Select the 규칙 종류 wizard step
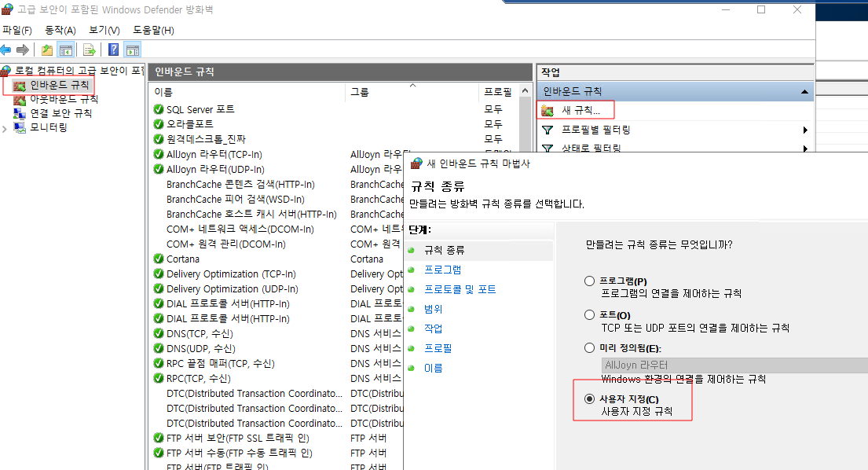 click(444, 250)
